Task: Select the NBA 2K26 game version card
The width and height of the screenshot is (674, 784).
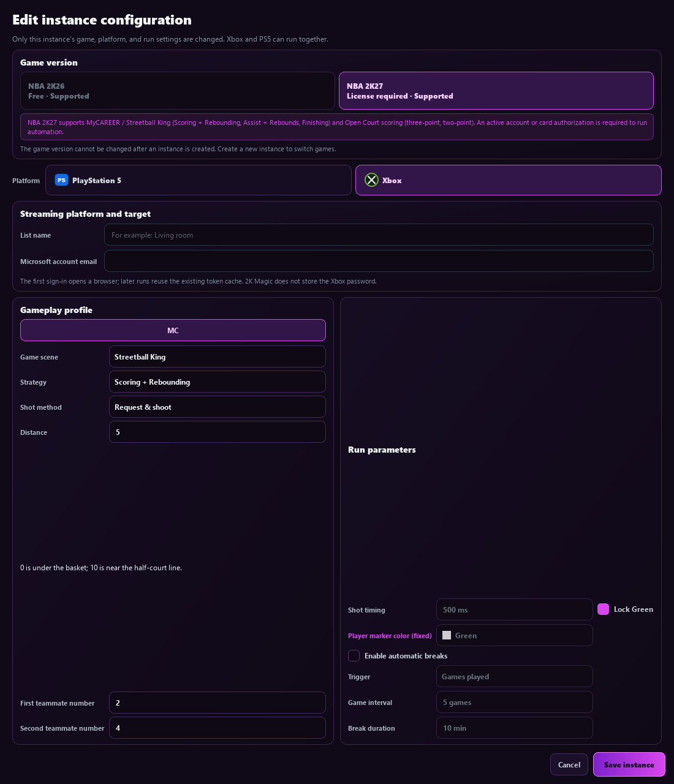Action: point(178,91)
